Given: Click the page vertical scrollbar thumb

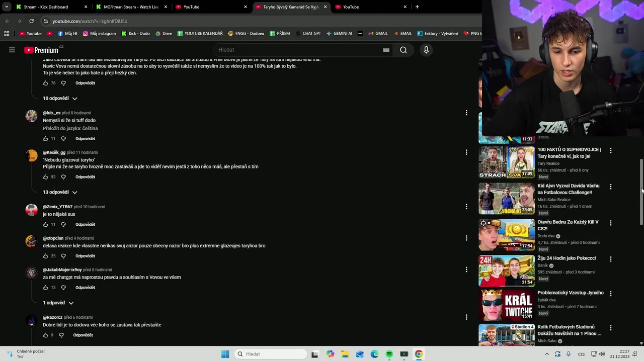Looking at the screenshot, I should (x=641, y=192).
